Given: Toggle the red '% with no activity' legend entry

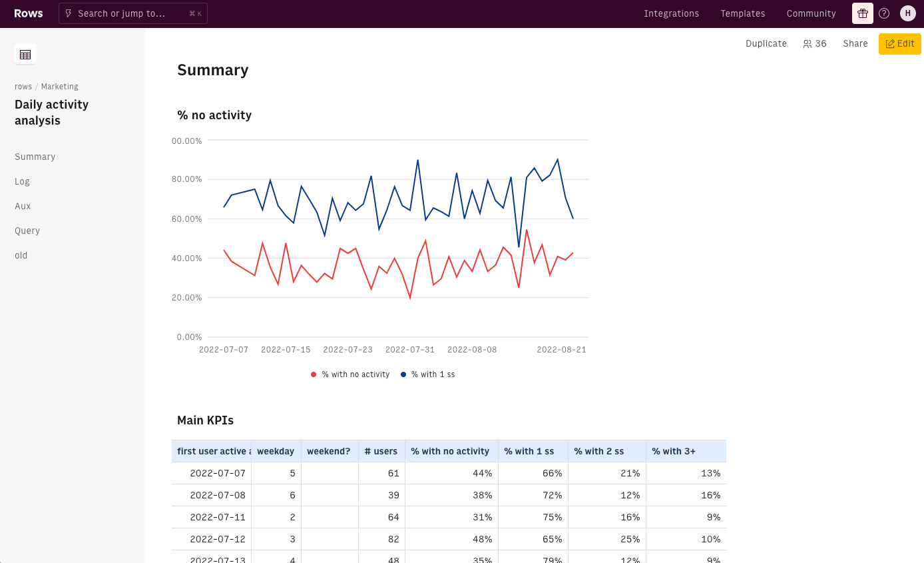Looking at the screenshot, I should tap(350, 374).
